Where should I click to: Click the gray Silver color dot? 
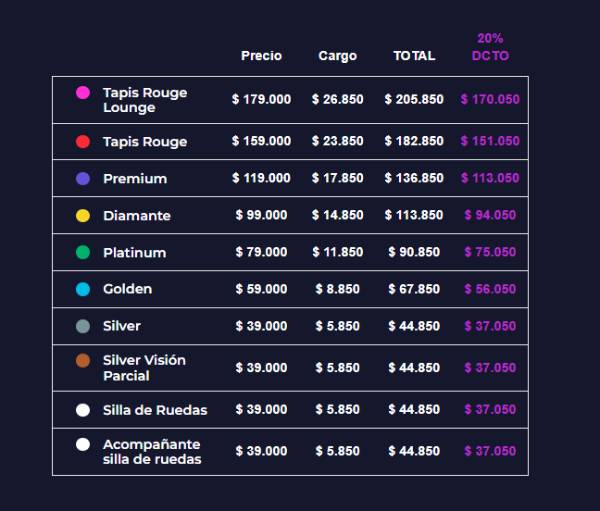click(83, 326)
